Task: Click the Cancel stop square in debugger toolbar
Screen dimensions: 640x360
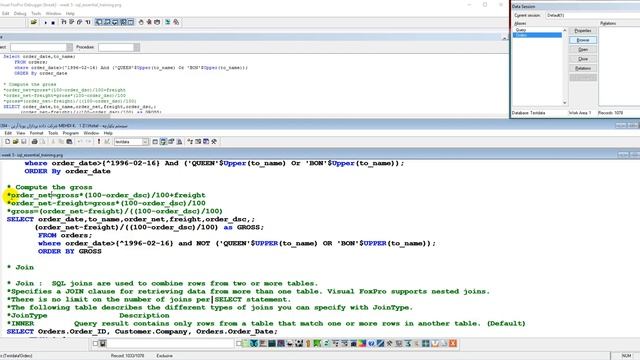Action: 53,22
